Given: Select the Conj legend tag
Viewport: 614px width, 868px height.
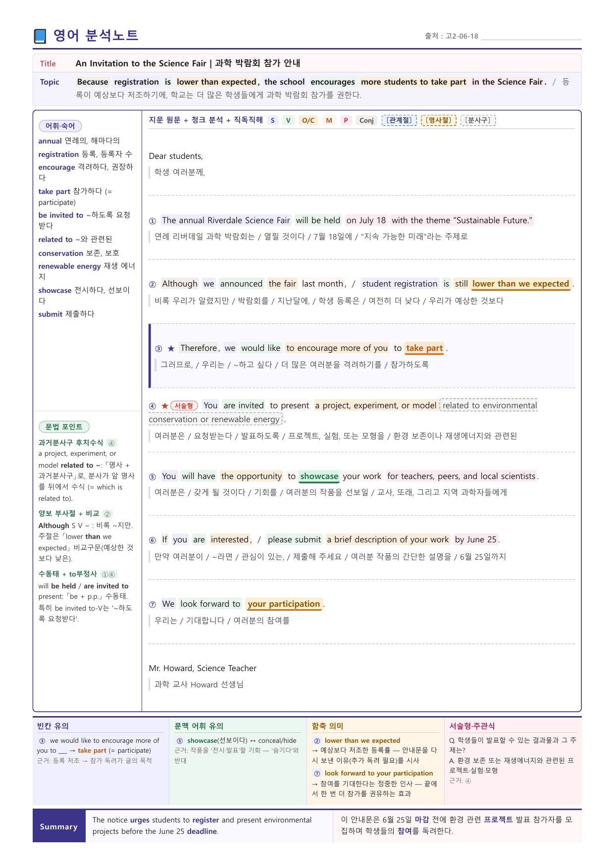Looking at the screenshot, I should click(366, 120).
